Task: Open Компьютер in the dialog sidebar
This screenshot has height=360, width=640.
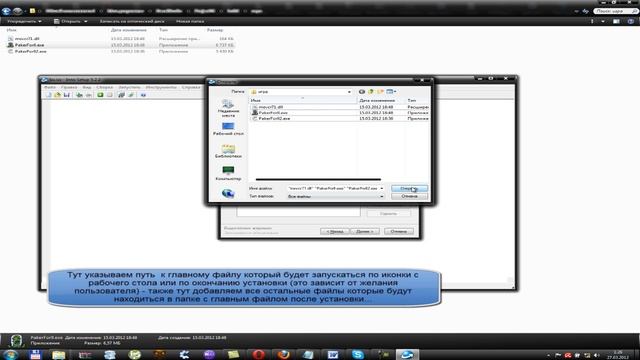Action: click(228, 173)
